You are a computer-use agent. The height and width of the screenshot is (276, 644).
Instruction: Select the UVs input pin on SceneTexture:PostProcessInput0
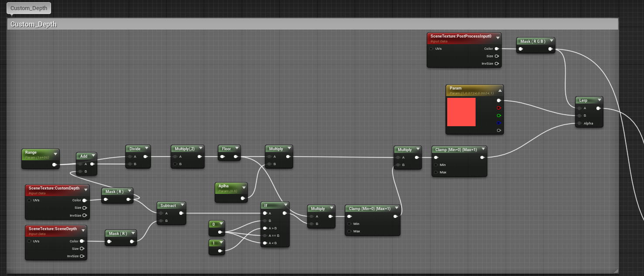click(x=432, y=49)
